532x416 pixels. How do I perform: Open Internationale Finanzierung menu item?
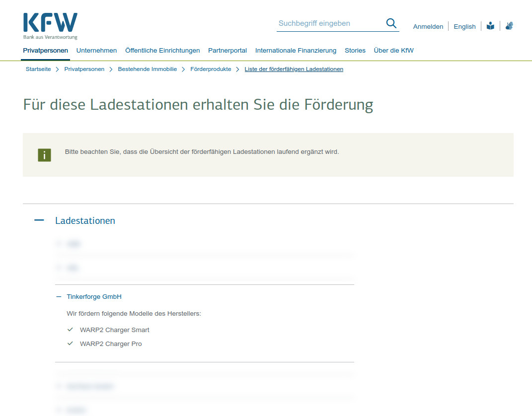296,51
